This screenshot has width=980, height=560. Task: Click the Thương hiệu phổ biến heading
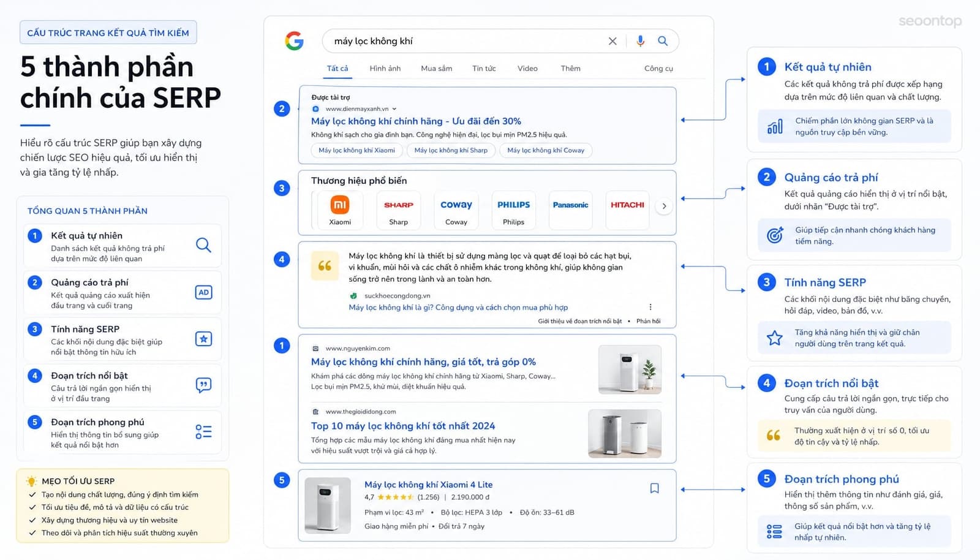click(359, 181)
